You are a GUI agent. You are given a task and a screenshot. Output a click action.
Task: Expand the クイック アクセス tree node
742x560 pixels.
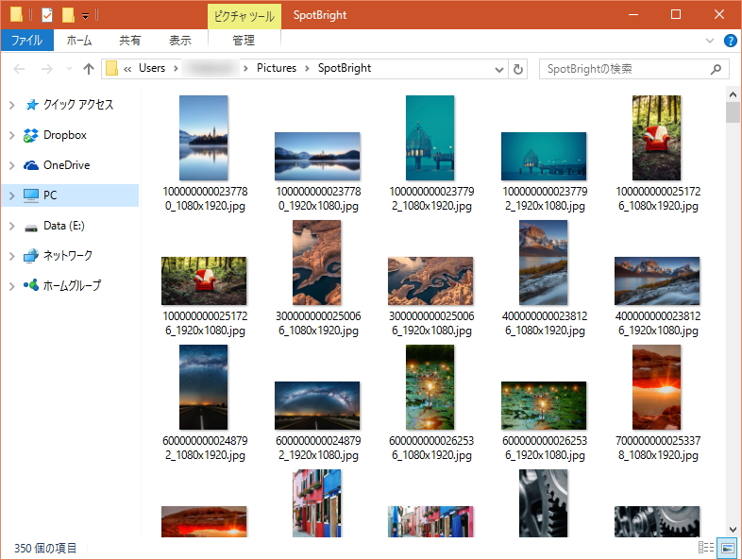click(x=12, y=105)
